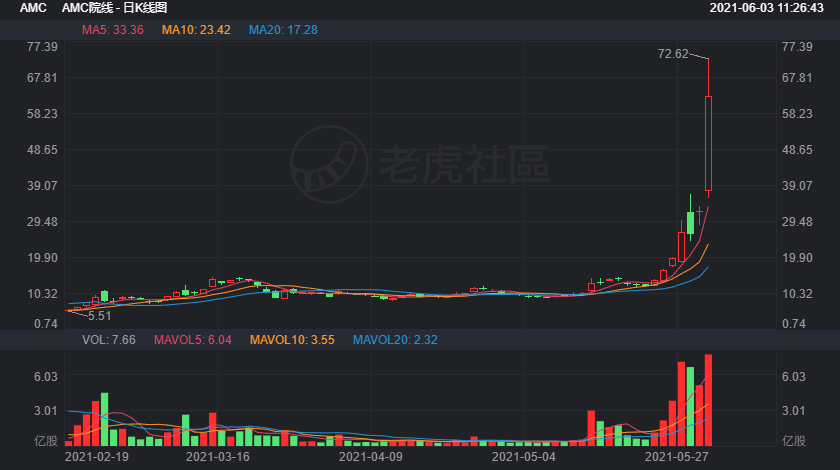
Task: Select the MA5: 33.36 indicator label
Action: pos(112,30)
